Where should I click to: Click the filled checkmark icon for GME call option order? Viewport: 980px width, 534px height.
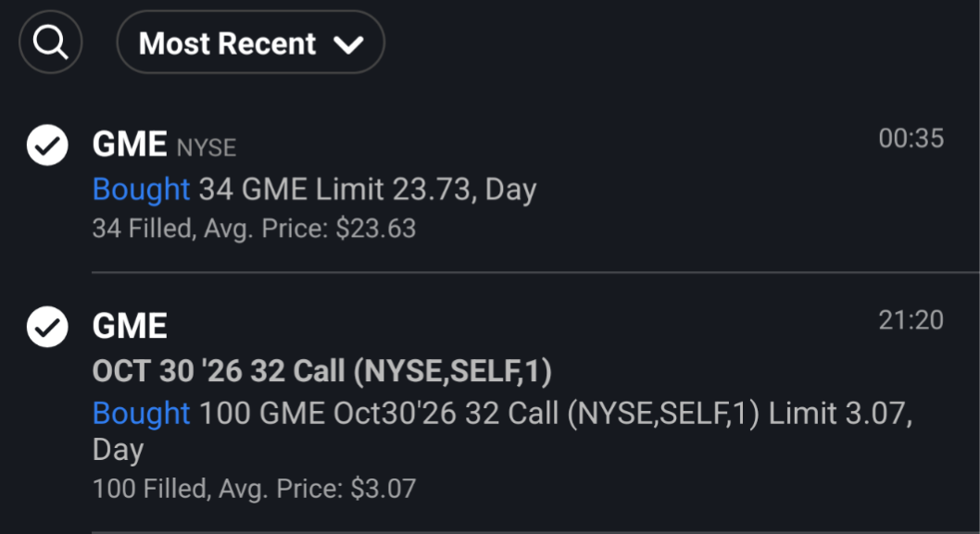[46, 327]
